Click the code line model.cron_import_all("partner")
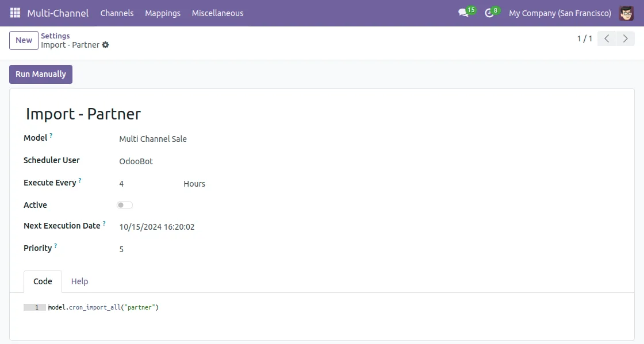Screen dimensions: 644x344 [103, 307]
